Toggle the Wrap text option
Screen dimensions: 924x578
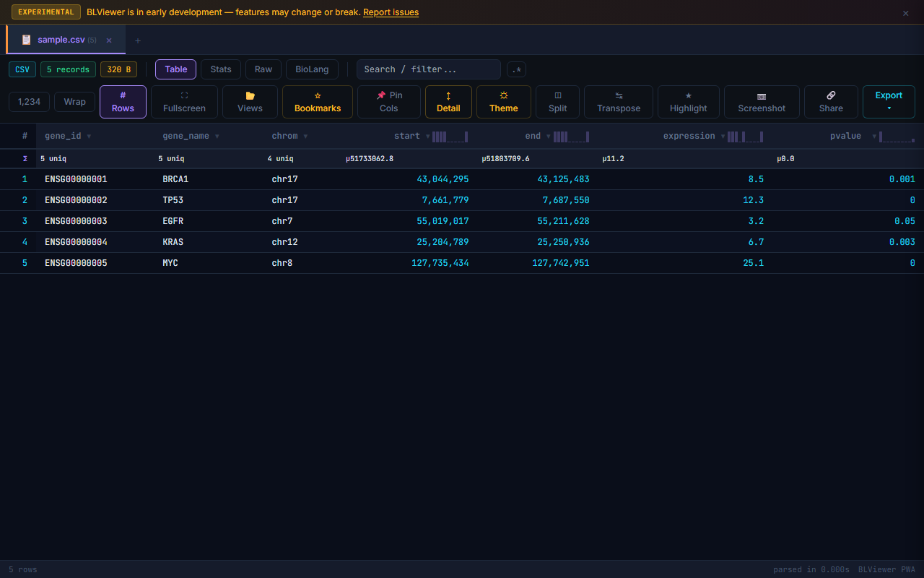coord(74,102)
